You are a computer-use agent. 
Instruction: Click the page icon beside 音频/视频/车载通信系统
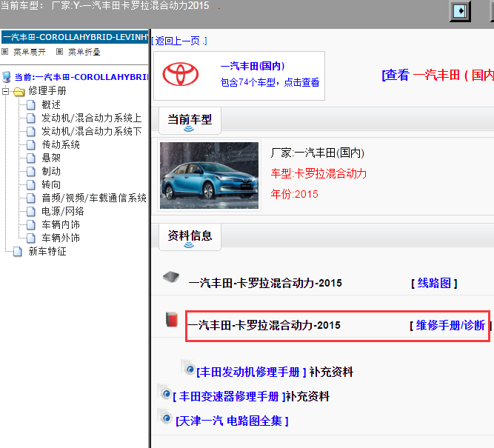pos(31,198)
